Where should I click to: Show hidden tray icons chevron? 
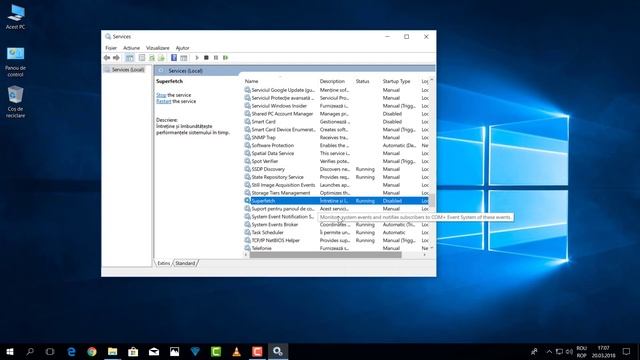pyautogui.click(x=549, y=351)
